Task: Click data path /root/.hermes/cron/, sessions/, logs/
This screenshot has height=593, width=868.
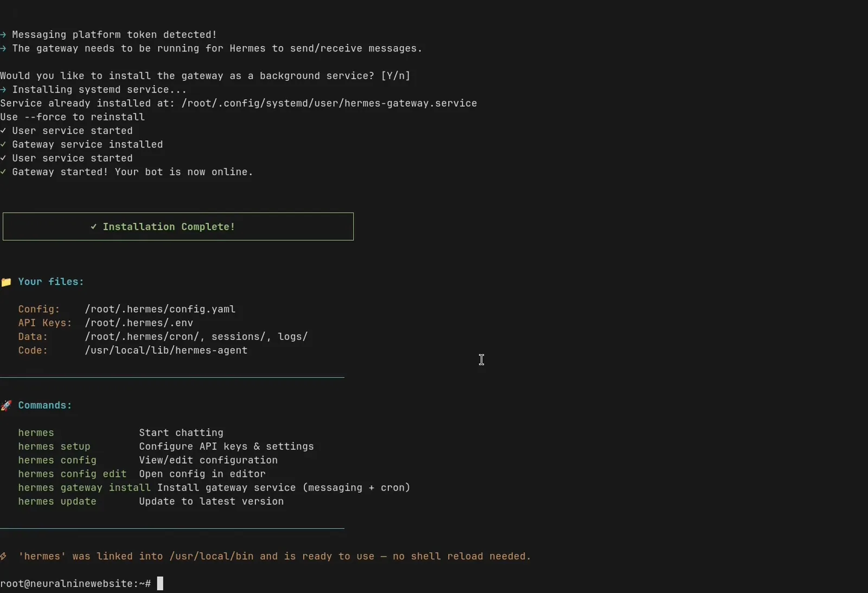Action: (x=196, y=337)
